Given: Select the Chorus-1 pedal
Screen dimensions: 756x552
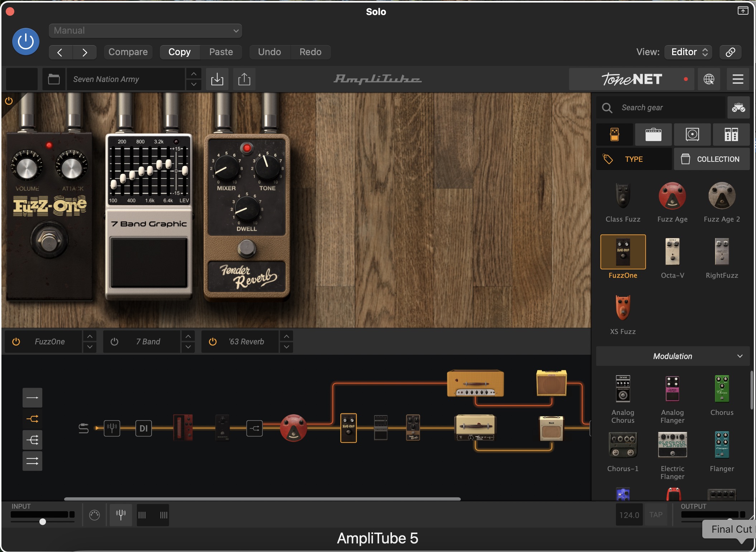Looking at the screenshot, I should click(623, 452).
